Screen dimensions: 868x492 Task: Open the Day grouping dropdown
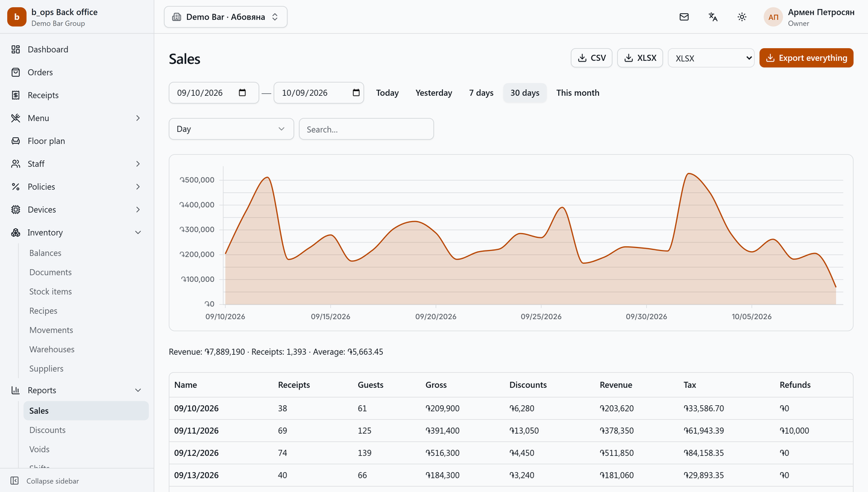click(x=231, y=129)
